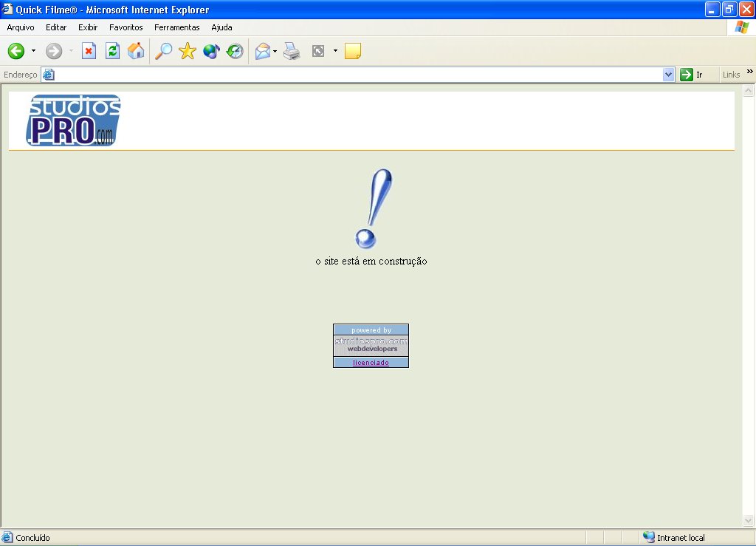Screen dimensions: 756x546
Task: Expand the Back button history dropdown
Action: [x=33, y=51]
